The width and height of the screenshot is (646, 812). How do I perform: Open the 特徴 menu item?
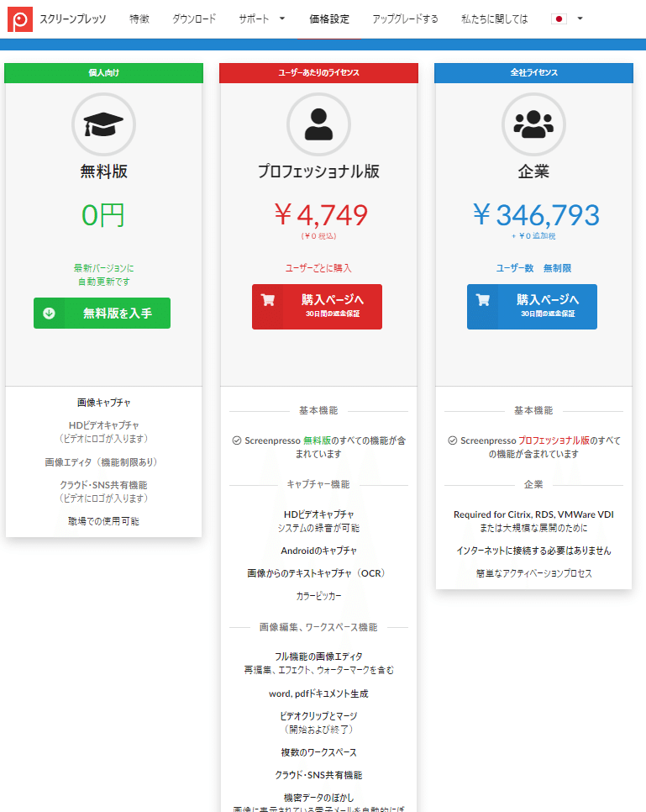[x=139, y=19]
